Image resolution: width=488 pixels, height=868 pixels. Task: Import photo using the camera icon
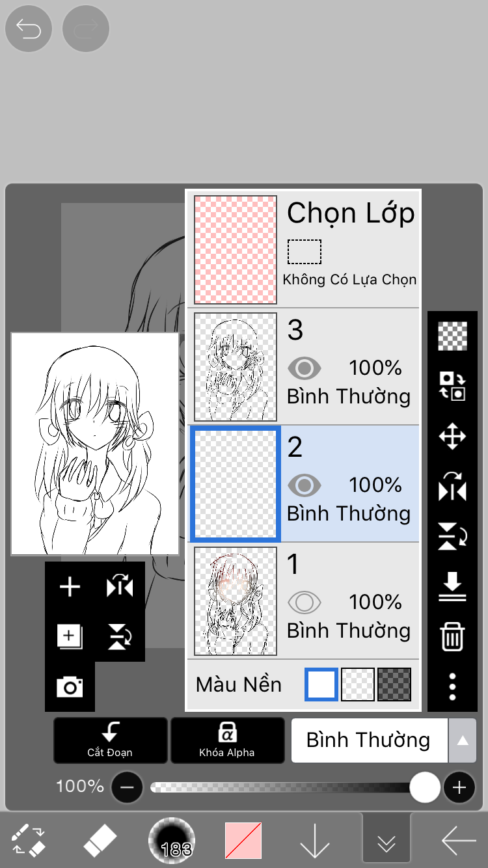tap(70, 686)
